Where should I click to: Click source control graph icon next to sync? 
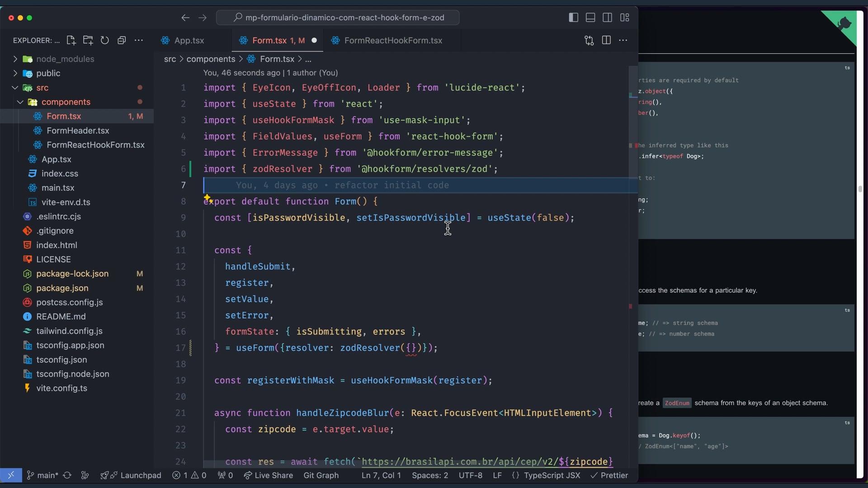85,475
